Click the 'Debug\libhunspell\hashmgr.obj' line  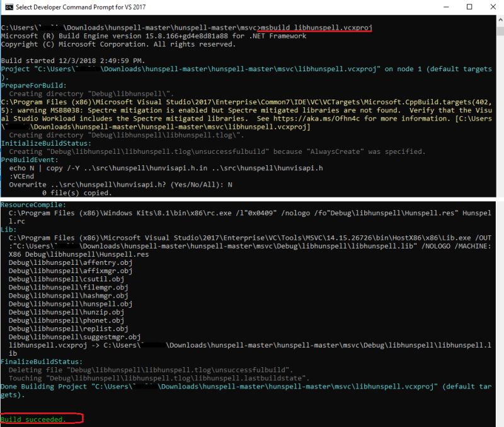point(69,296)
